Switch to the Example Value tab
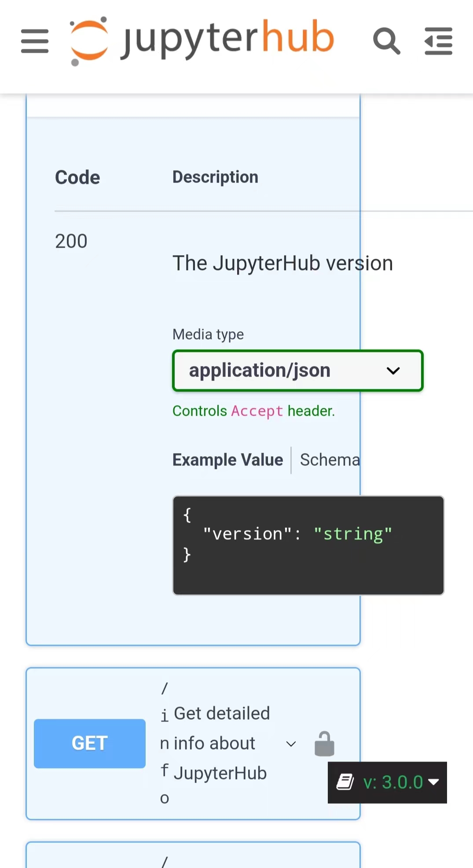 pyautogui.click(x=228, y=460)
